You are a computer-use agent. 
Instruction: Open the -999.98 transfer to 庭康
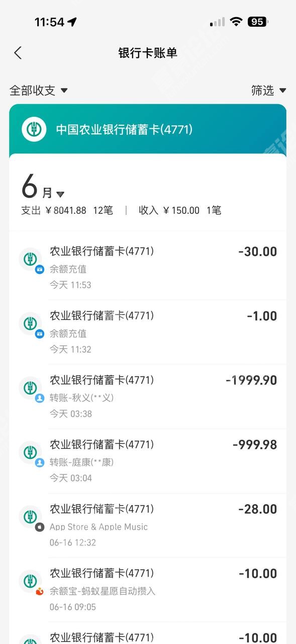tap(148, 461)
